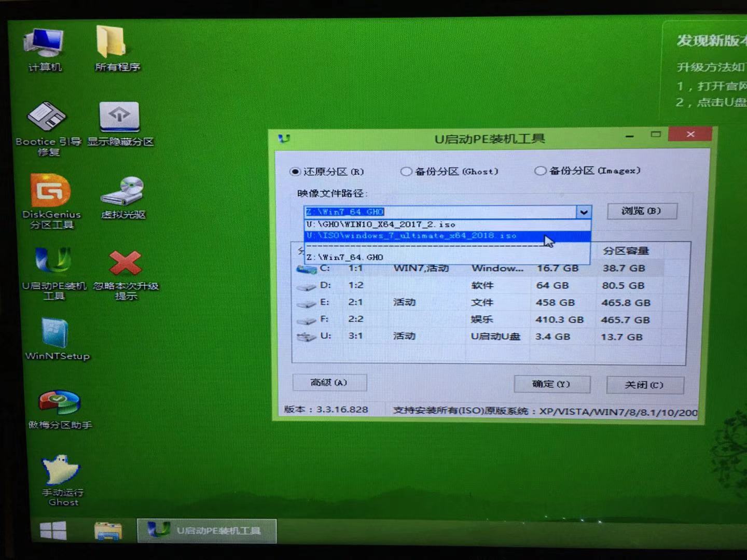
Task: Collapse the image file path dropdown
Action: pos(585,212)
